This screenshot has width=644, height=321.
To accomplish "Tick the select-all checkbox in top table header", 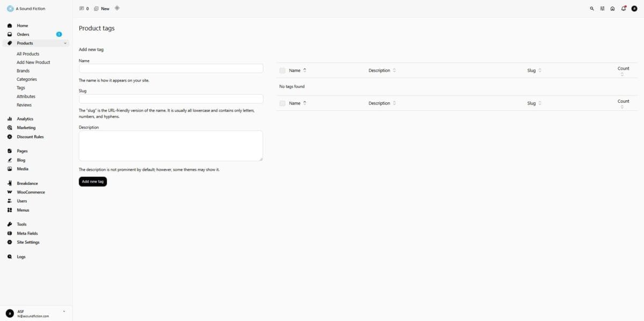I will (x=282, y=71).
